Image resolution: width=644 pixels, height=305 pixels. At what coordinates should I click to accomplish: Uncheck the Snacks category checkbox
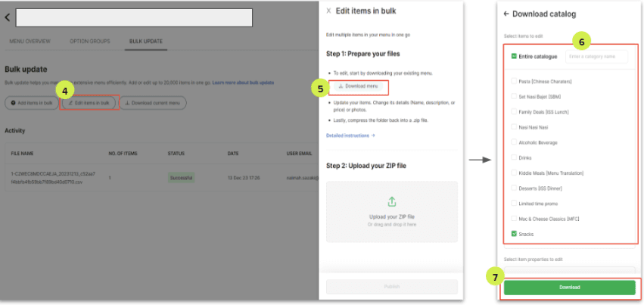click(x=514, y=234)
